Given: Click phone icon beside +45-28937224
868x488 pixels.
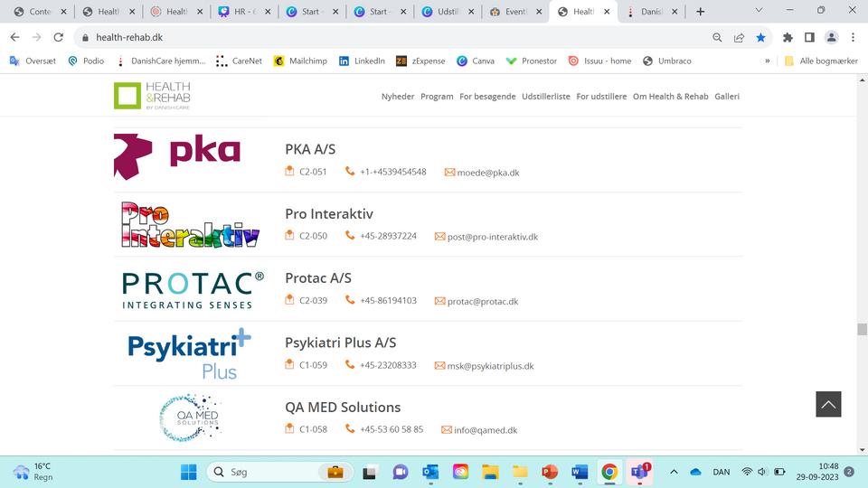Looking at the screenshot, I should [350, 235].
